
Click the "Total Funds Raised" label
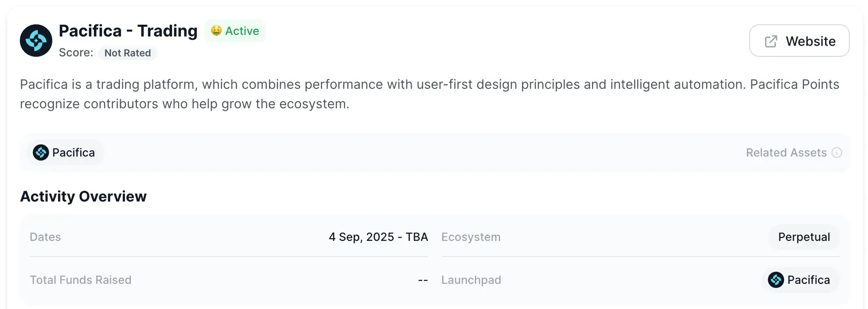(81, 280)
